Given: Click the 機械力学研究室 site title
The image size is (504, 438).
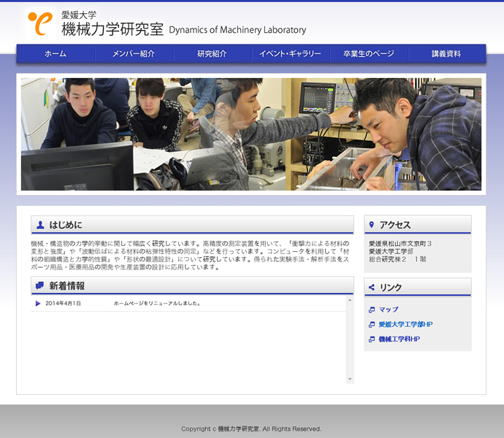Looking at the screenshot, I should [112, 29].
